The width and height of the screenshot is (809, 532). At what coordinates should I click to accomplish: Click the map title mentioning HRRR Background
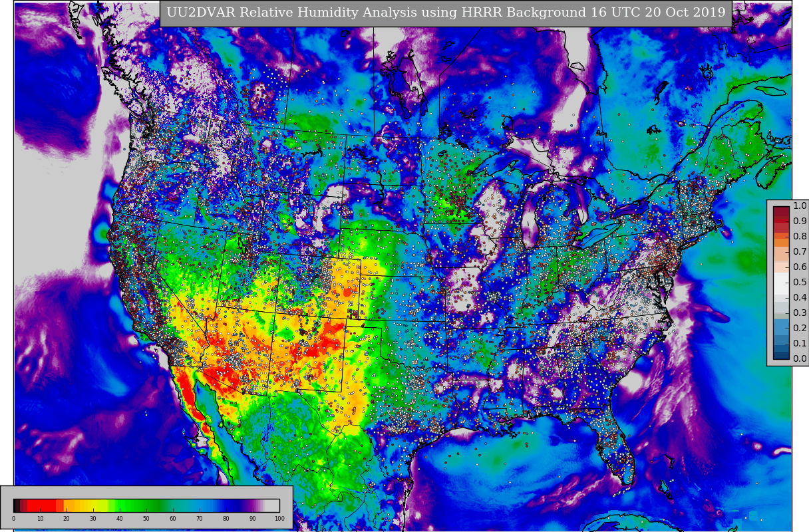click(445, 13)
